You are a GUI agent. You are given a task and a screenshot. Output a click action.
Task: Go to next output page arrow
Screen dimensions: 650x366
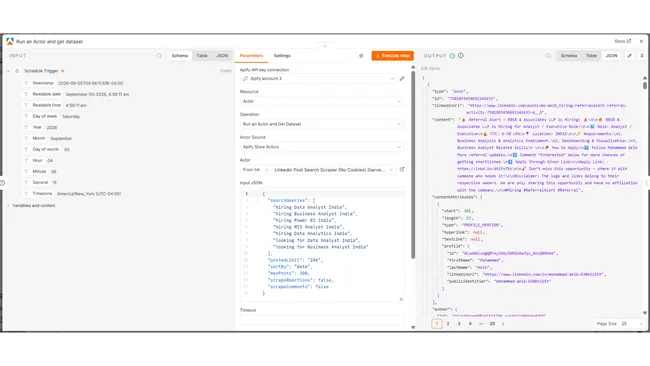[x=503, y=324]
